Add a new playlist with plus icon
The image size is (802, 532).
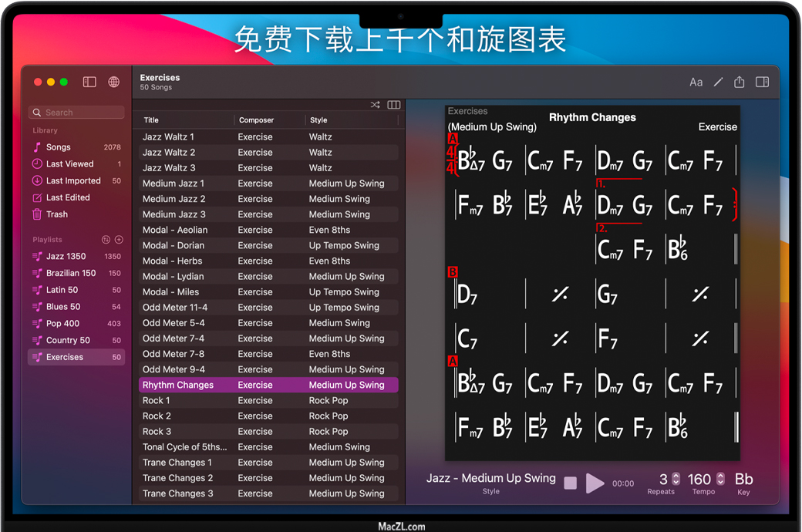[x=119, y=240]
